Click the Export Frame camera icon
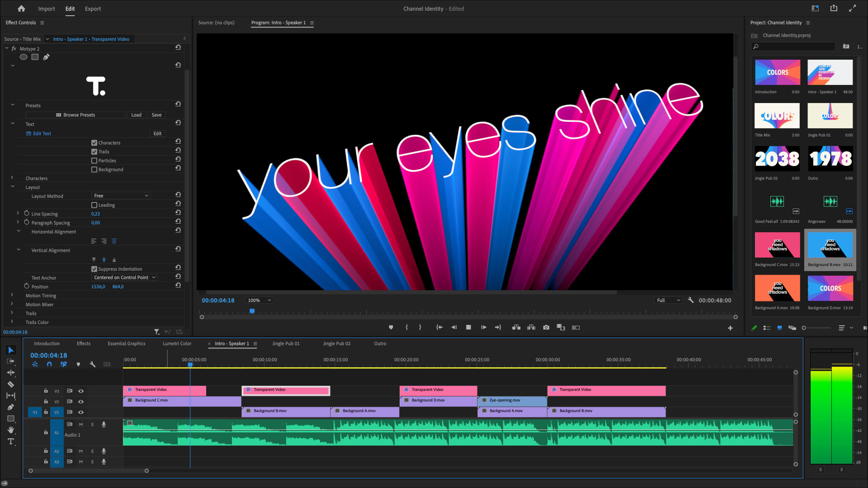 click(546, 328)
